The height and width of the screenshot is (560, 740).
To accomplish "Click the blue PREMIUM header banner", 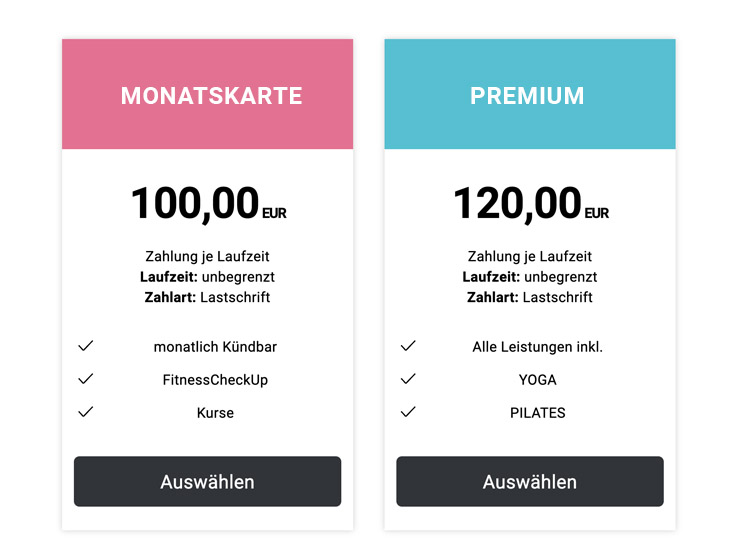I will pyautogui.click(x=530, y=95).
